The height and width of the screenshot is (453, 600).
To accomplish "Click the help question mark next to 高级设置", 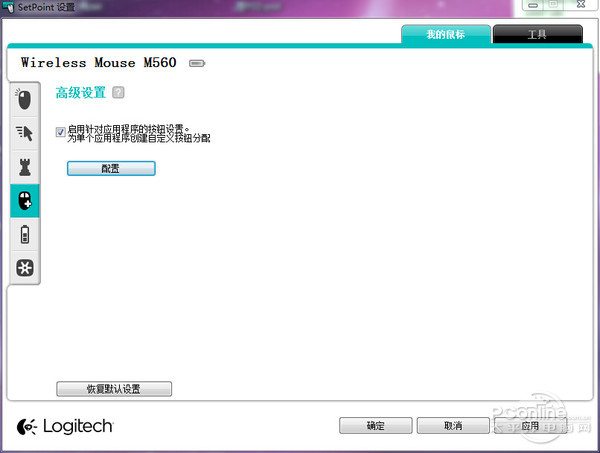I will (x=118, y=93).
